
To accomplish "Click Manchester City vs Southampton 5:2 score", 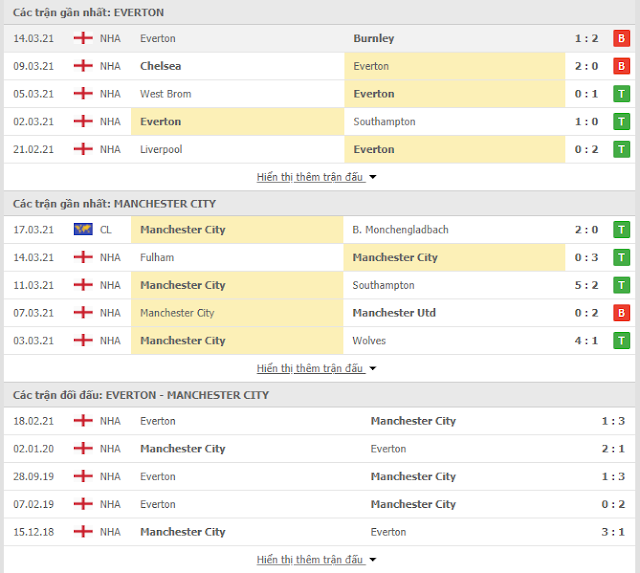I will [587, 285].
